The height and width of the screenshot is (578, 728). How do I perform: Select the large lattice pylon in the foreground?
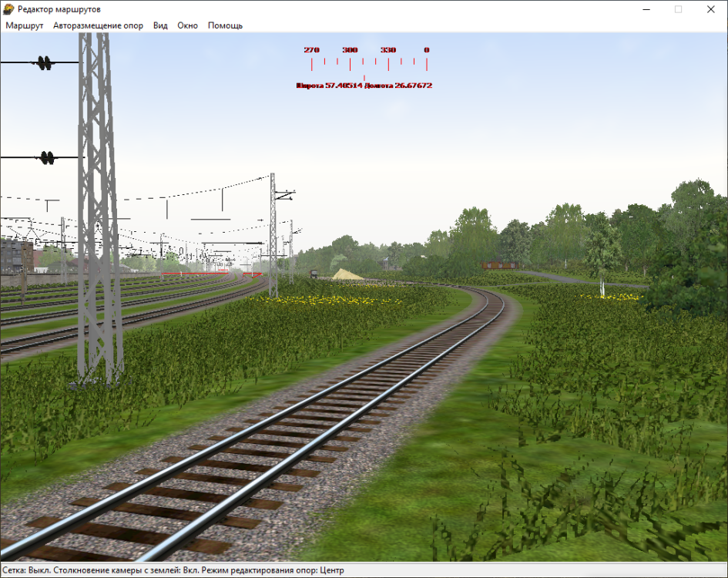coord(97,231)
